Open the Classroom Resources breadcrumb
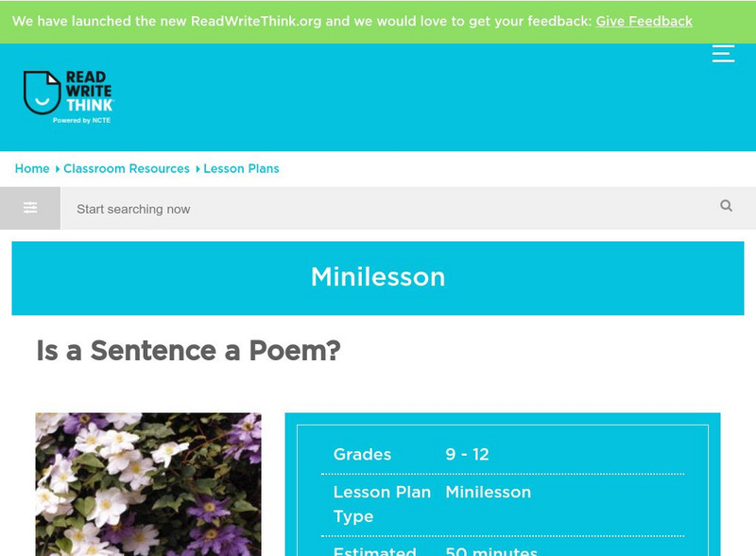Screen dimensions: 756x556 [127, 168]
